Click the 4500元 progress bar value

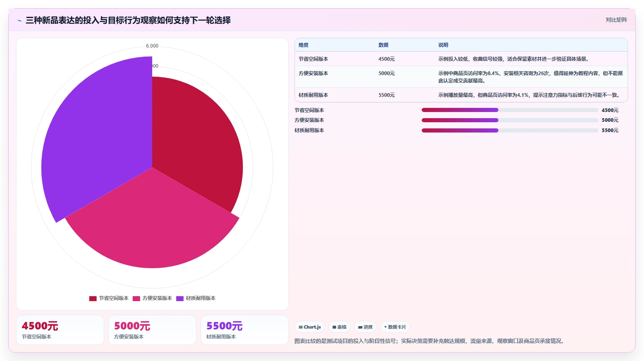610,110
